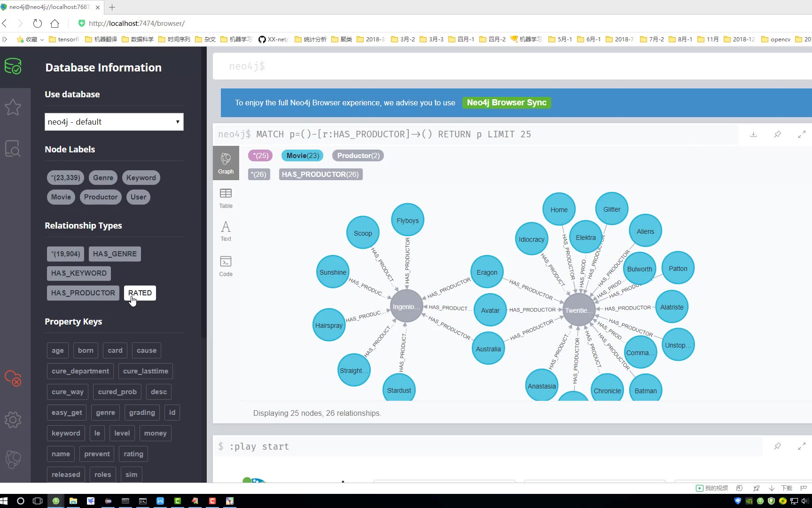Select the HAS_PRODUCTOR(26) chip in result
This screenshot has width=812, height=508.
pyautogui.click(x=320, y=175)
